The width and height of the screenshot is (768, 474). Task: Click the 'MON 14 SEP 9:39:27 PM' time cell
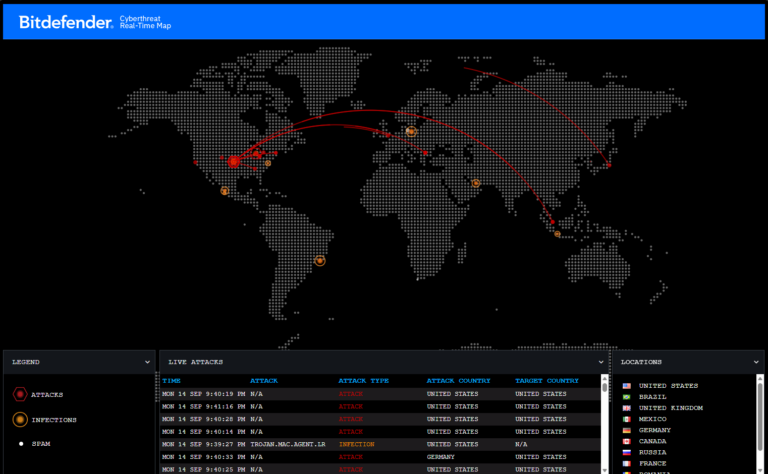203,445
